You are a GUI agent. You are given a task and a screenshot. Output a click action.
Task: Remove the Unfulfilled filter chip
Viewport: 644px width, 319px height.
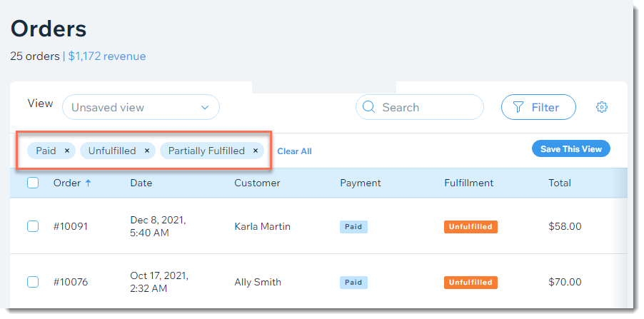coord(146,151)
